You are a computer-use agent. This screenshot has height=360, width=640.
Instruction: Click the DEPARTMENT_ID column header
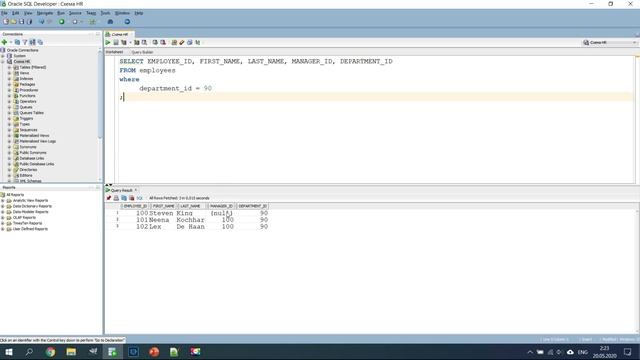[x=253, y=206]
